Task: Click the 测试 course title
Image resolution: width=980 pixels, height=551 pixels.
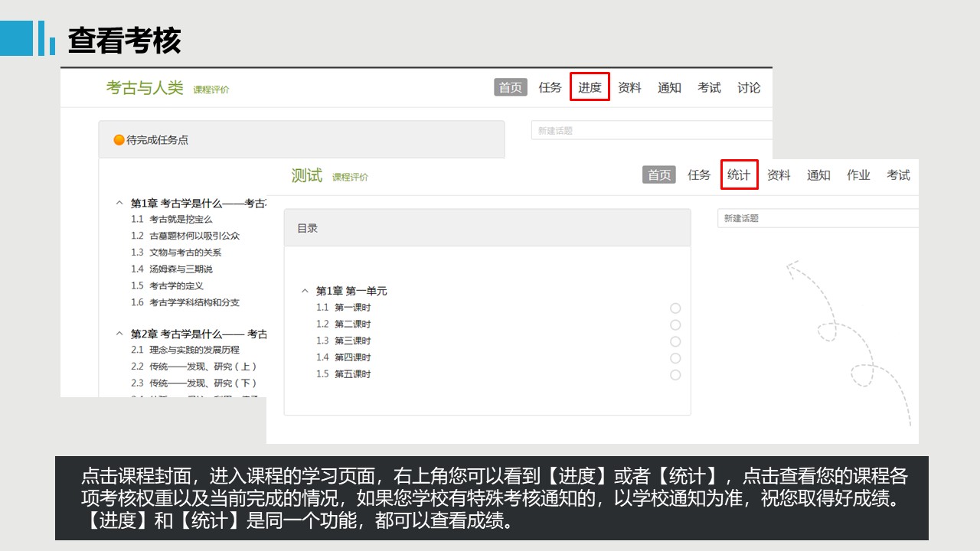Action: (307, 175)
